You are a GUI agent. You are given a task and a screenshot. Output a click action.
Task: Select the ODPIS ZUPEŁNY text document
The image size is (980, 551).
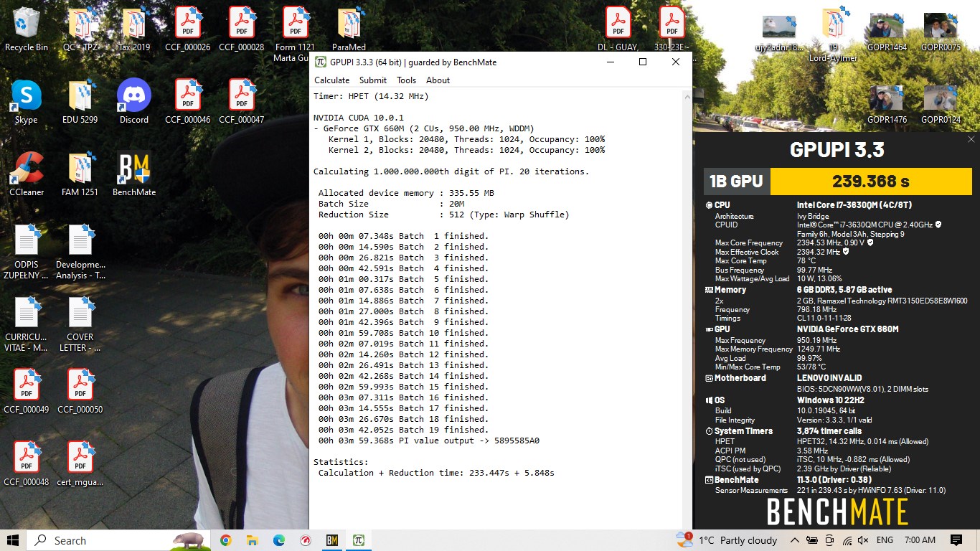click(27, 251)
